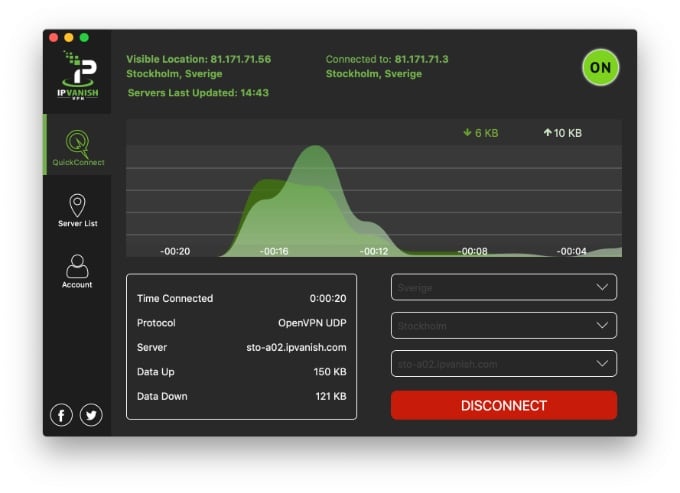The height and width of the screenshot is (493, 680).
Task: Click the -00:16 graph time label
Action: (x=274, y=251)
